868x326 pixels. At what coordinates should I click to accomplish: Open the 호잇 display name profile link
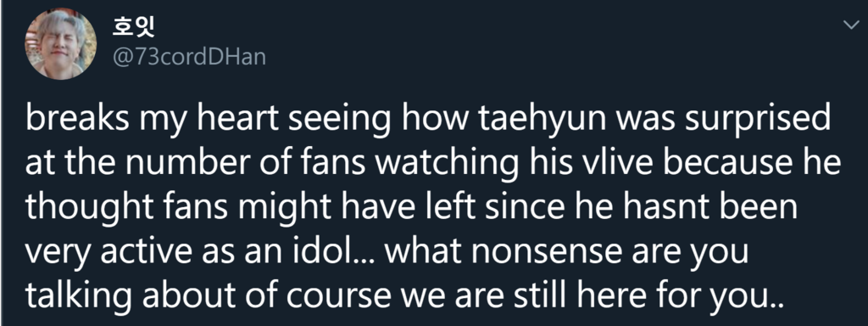[133, 26]
